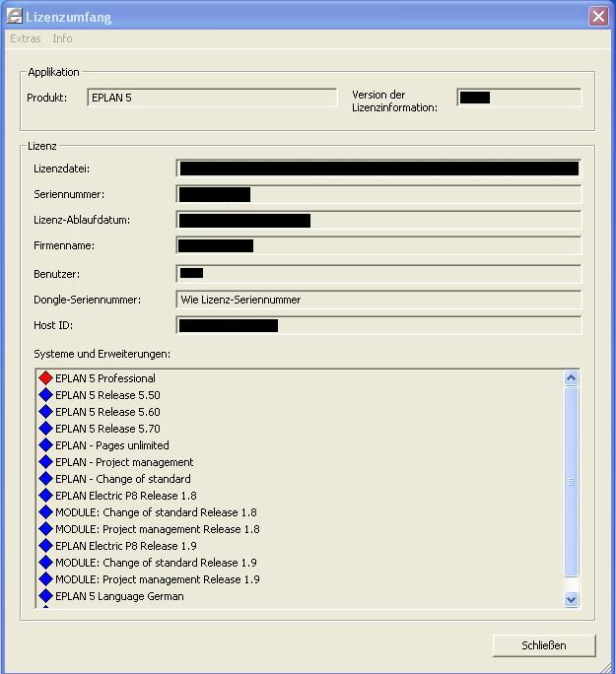Click diamond beside MODULE: Project management Release 1.8

(x=45, y=529)
